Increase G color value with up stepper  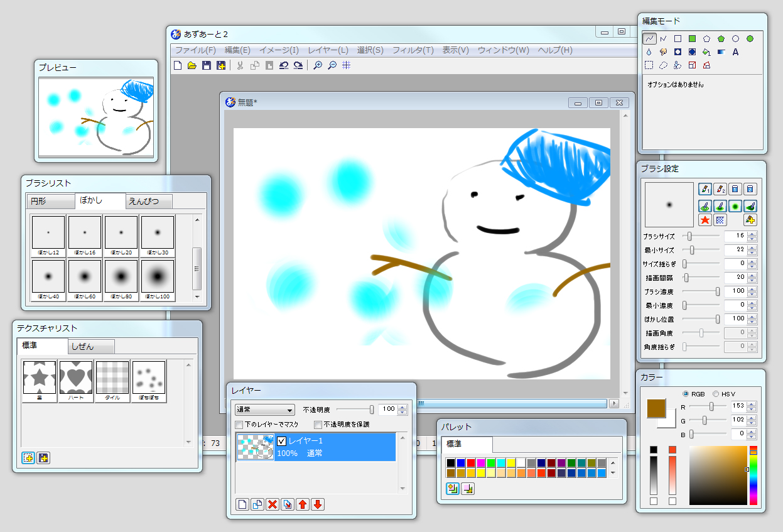[752, 417]
